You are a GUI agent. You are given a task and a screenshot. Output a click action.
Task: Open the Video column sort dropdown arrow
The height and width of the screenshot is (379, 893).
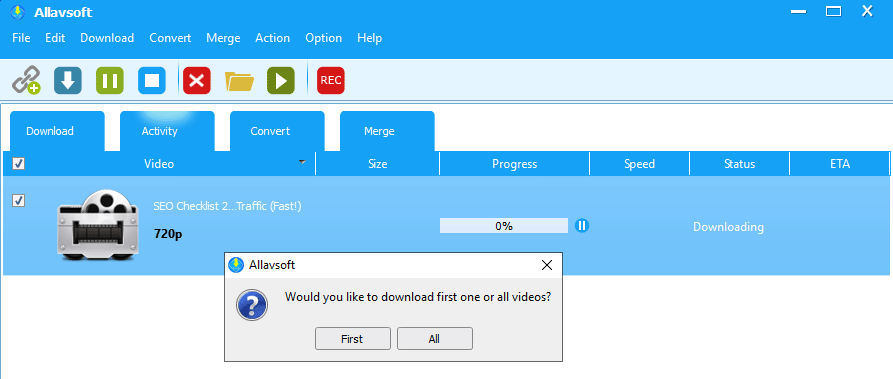[302, 162]
